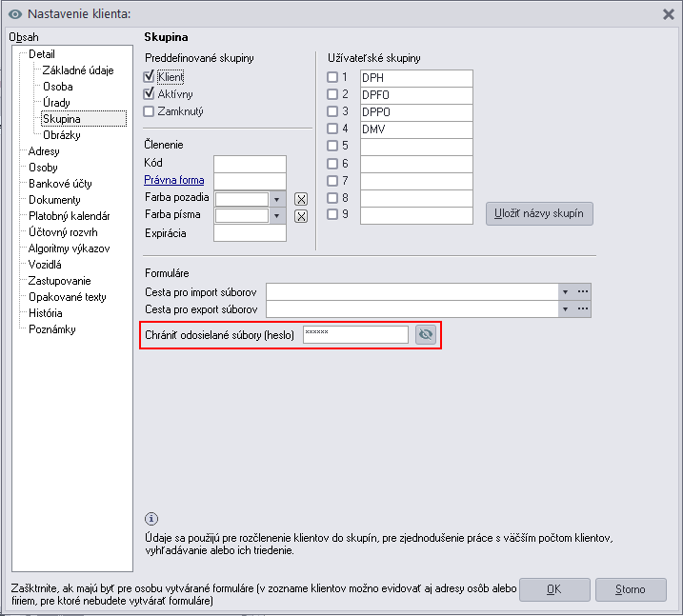Check user group 5 checkbox
Image resolution: width=683 pixels, height=616 pixels.
[x=332, y=146]
